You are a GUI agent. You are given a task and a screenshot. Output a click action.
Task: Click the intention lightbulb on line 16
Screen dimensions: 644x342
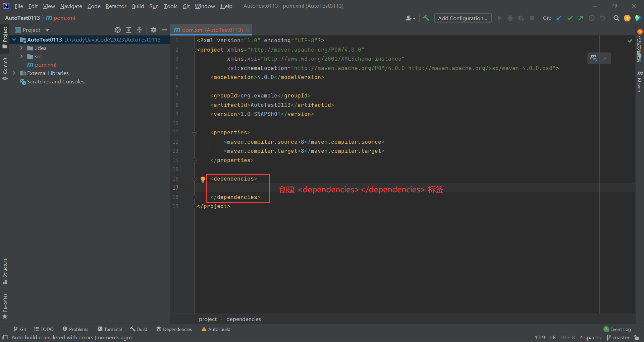coord(203,179)
